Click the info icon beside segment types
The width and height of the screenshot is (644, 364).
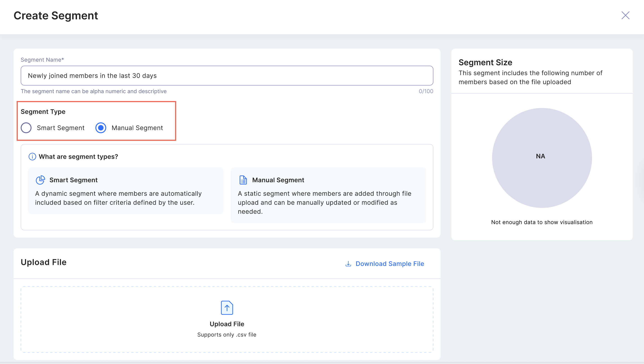pos(32,157)
